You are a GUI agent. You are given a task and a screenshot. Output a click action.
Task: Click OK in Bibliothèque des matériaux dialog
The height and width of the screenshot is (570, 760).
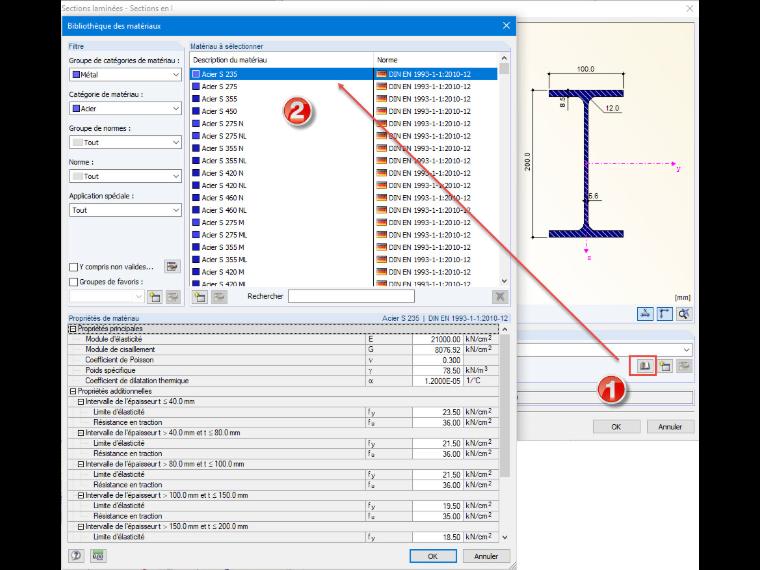click(433, 556)
